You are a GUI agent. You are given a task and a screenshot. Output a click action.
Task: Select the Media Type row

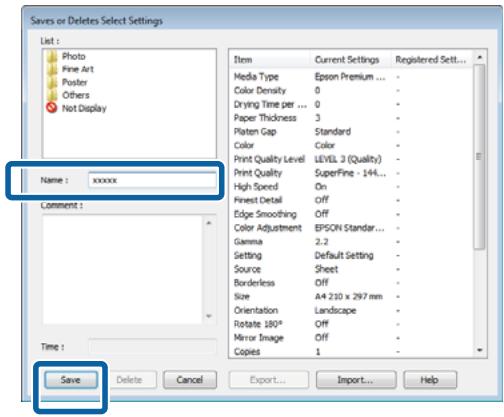351,77
